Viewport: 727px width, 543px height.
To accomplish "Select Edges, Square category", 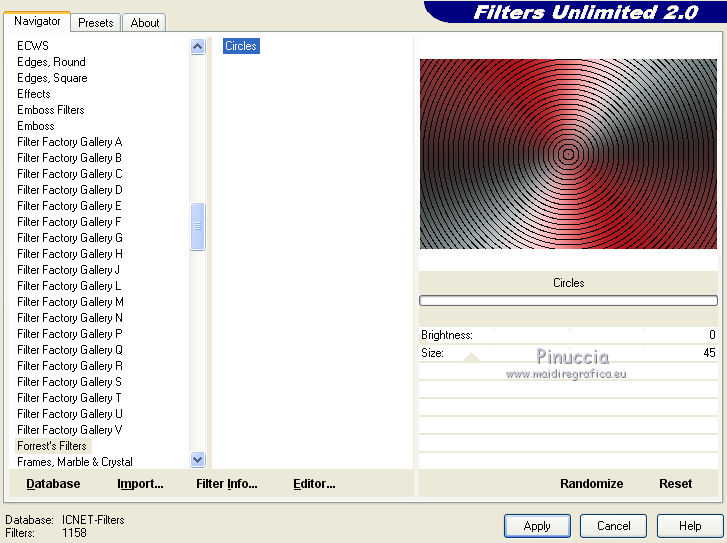I will [x=52, y=78].
